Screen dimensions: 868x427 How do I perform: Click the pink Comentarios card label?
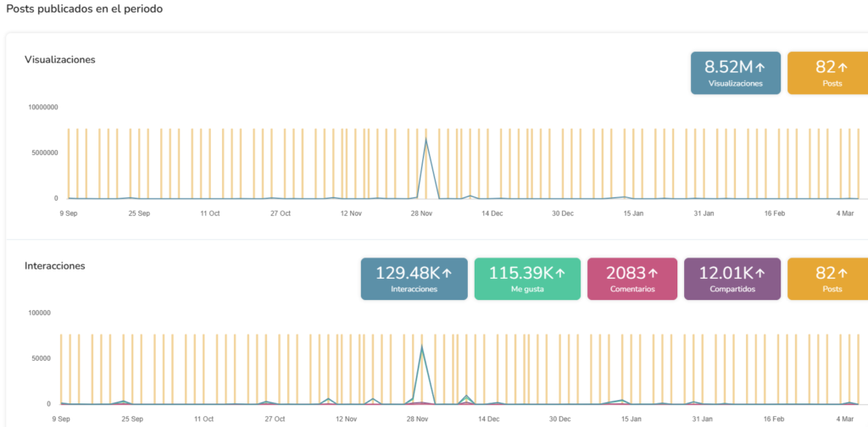tap(632, 289)
